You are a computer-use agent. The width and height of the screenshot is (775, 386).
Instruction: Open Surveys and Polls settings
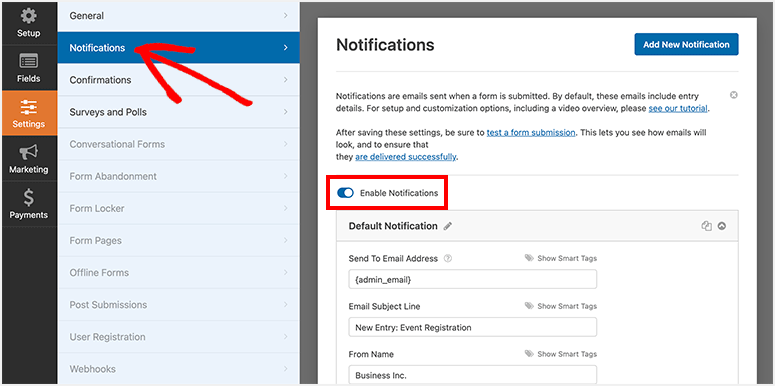coord(178,112)
